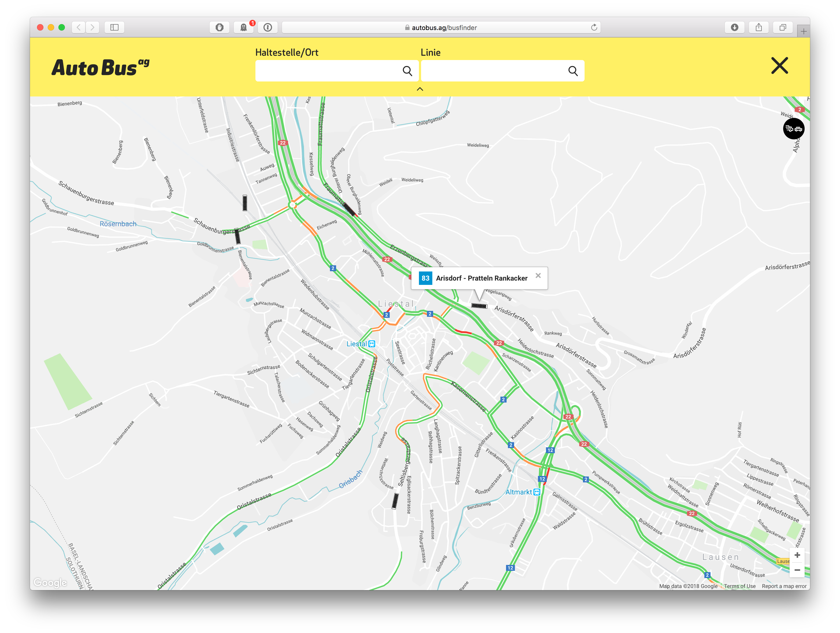The height and width of the screenshot is (633, 840).
Task: Reload the page in address bar
Action: (594, 27)
